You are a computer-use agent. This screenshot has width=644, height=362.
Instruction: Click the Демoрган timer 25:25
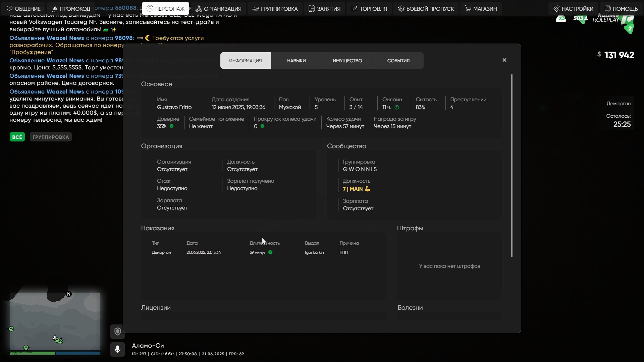pyautogui.click(x=622, y=124)
